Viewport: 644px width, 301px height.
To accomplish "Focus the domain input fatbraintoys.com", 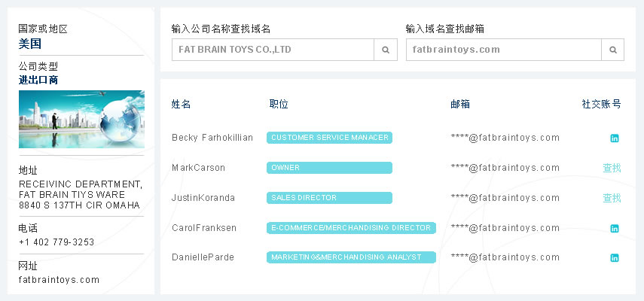I will coord(503,50).
